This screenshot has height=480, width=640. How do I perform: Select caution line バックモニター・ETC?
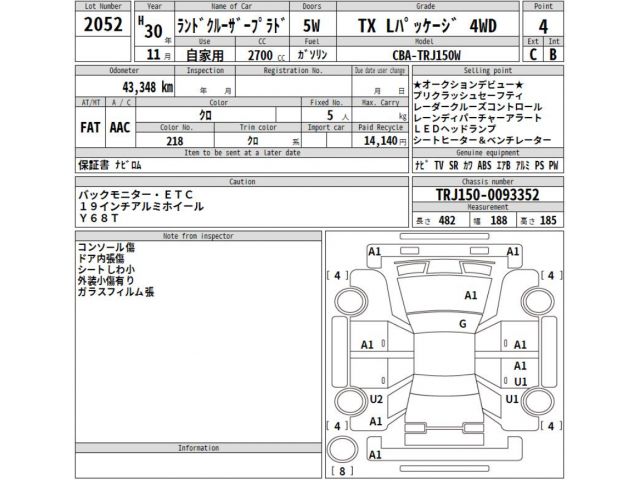[135, 195]
